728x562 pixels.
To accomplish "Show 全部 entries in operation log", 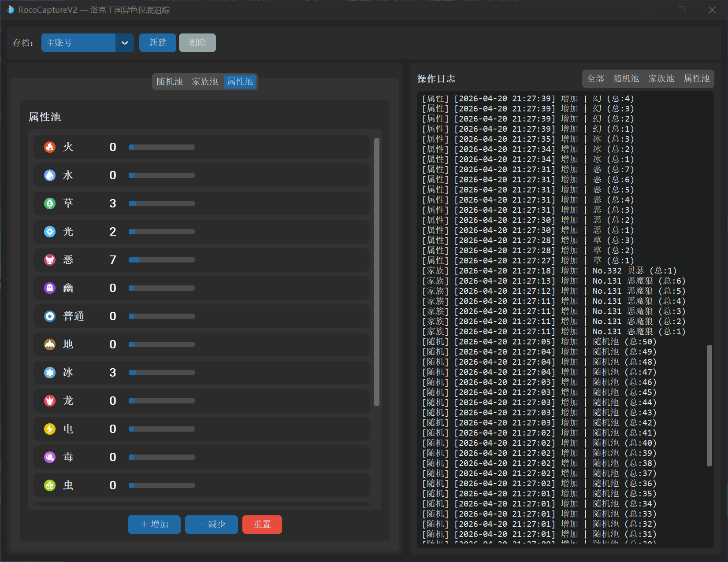I will pos(595,79).
